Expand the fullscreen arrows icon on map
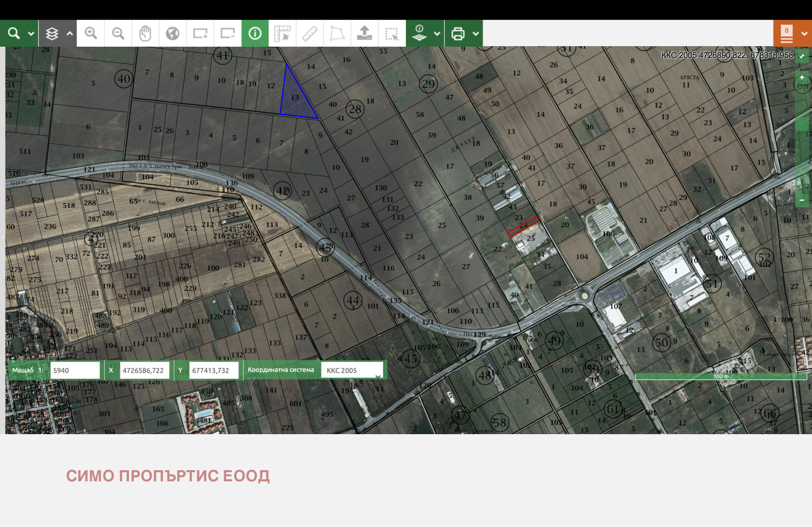This screenshot has width=812, height=527. (802, 55)
